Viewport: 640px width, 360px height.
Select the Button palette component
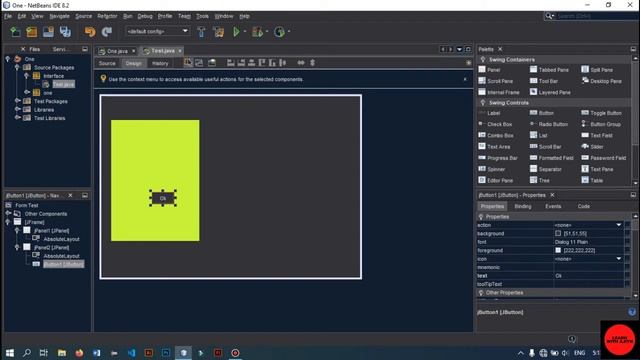click(x=542, y=113)
